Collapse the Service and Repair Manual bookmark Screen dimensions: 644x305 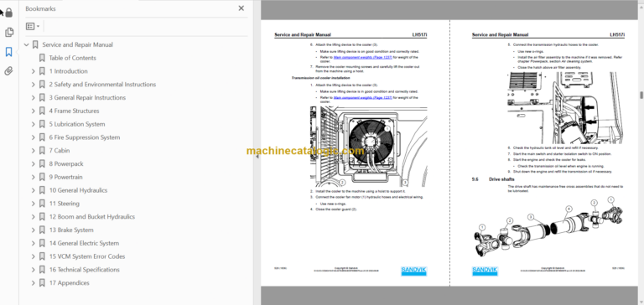pyautogui.click(x=27, y=44)
